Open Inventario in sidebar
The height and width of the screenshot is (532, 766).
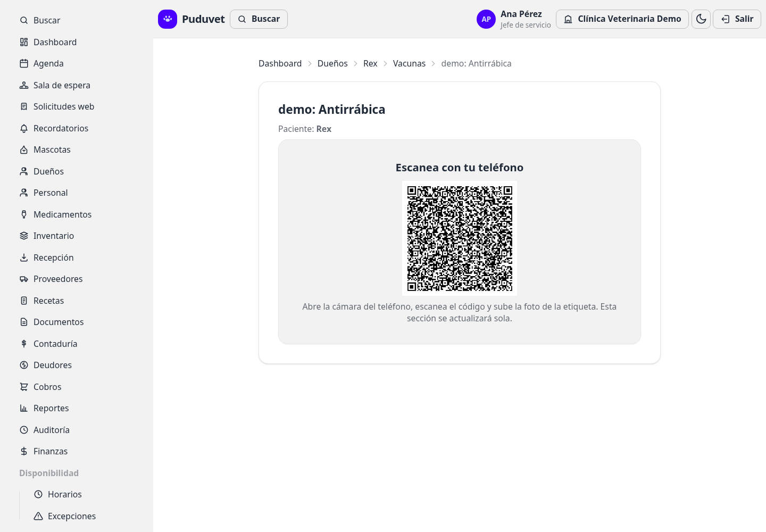click(77, 236)
